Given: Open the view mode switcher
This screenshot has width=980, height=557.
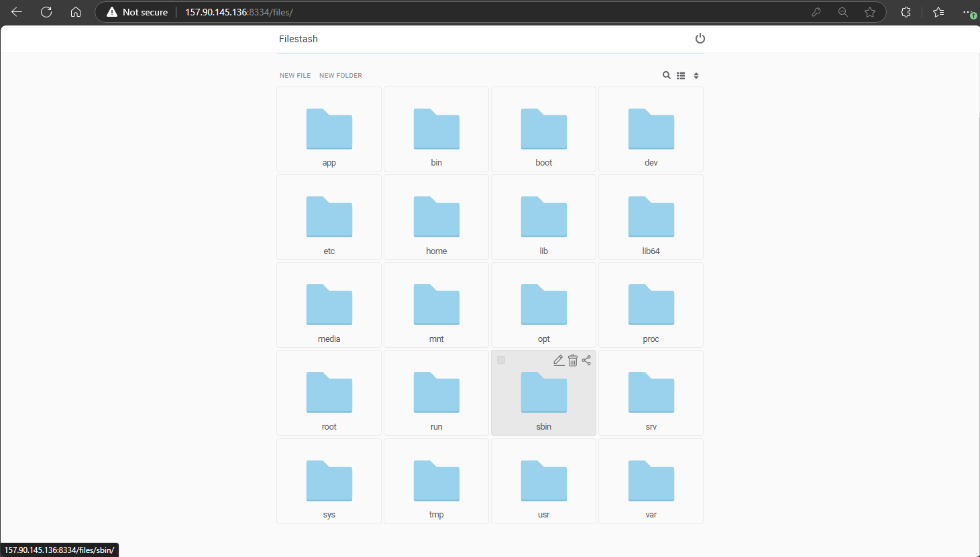Looking at the screenshot, I should [680, 75].
